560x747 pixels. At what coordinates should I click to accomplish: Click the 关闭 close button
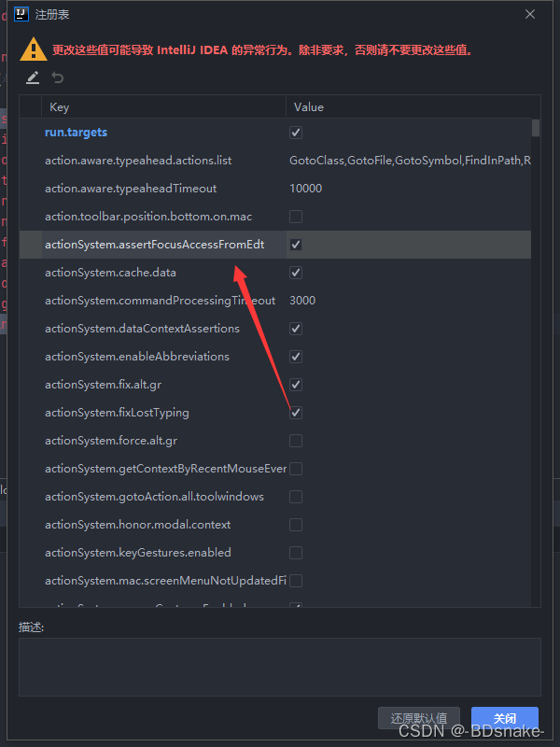pos(505,718)
